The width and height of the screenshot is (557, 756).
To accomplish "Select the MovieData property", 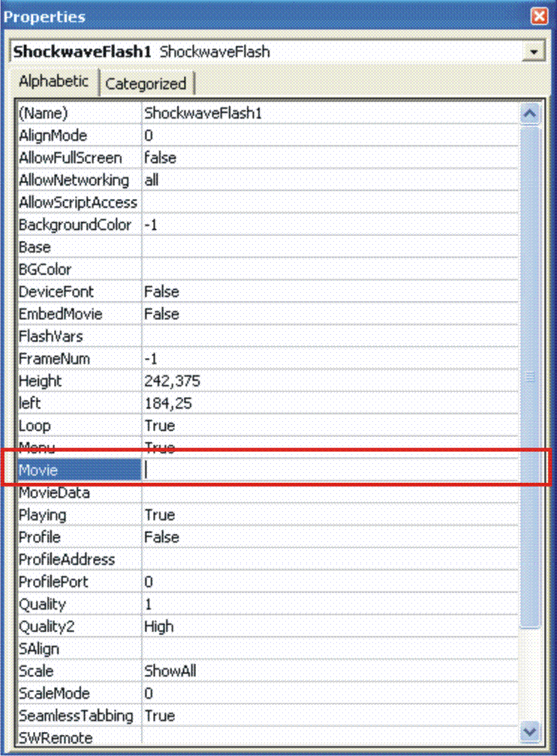I will coord(79,492).
